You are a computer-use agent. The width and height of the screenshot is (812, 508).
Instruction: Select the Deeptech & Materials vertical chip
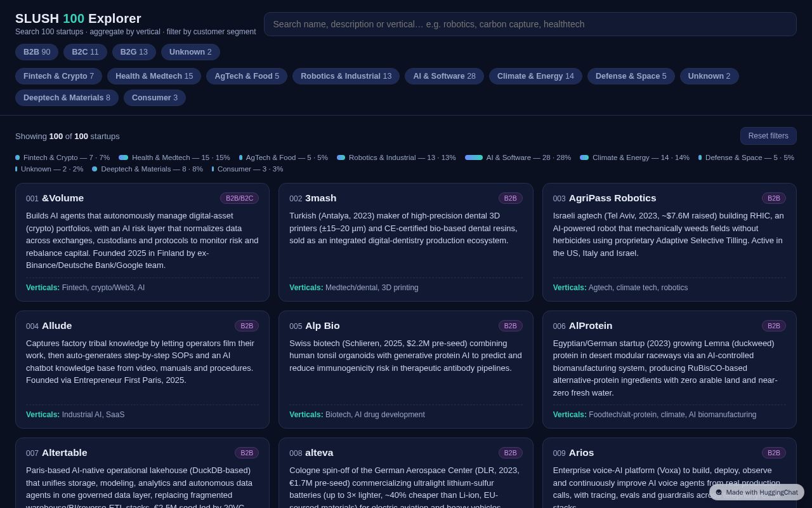67,98
